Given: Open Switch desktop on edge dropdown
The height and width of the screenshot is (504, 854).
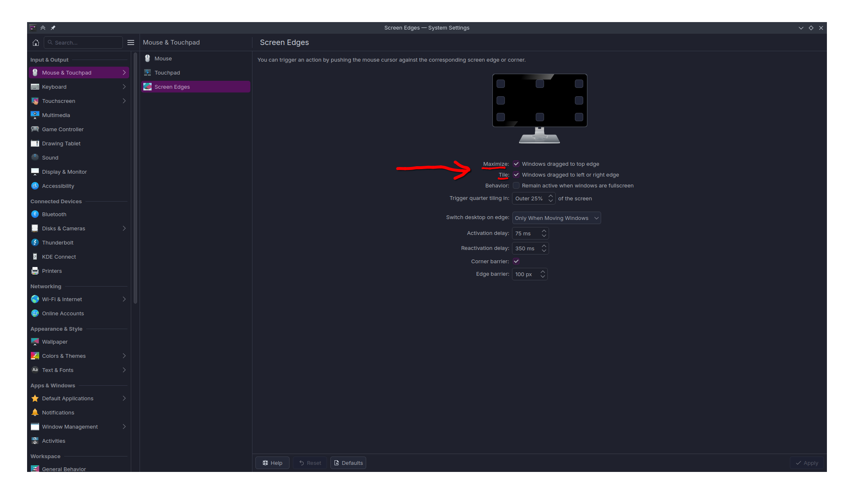Looking at the screenshot, I should click(557, 218).
